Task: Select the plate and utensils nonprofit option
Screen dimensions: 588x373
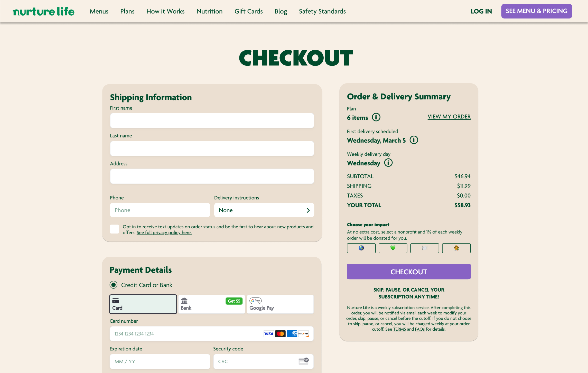Action: pos(424,248)
